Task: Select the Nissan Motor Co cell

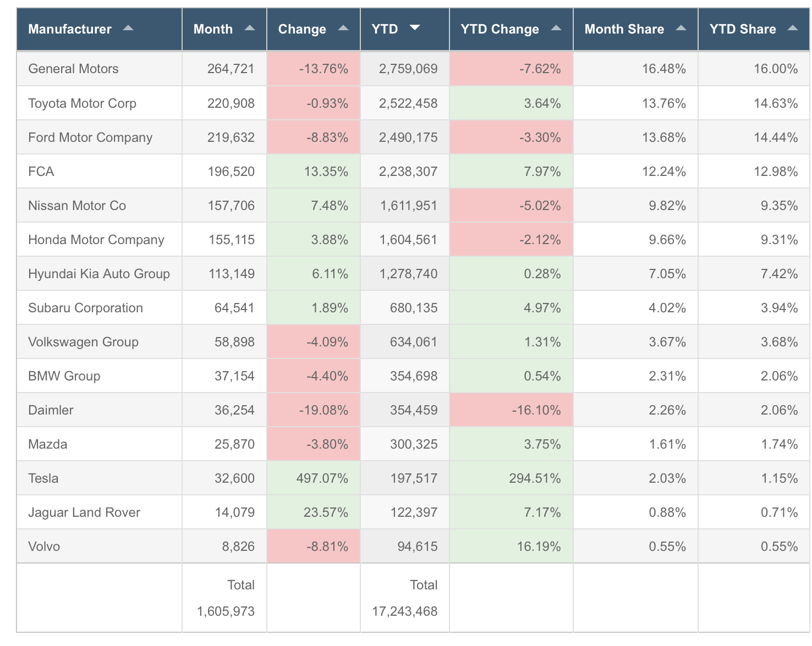Action: tap(99, 205)
